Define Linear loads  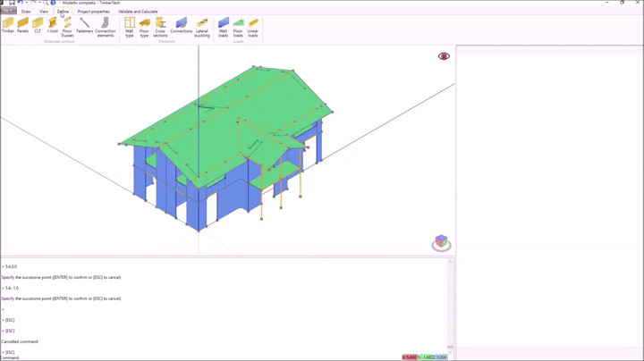pos(253,27)
